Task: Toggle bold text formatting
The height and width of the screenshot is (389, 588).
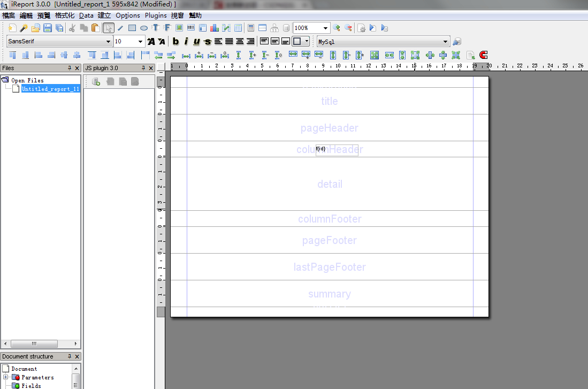Action: pyautogui.click(x=175, y=42)
